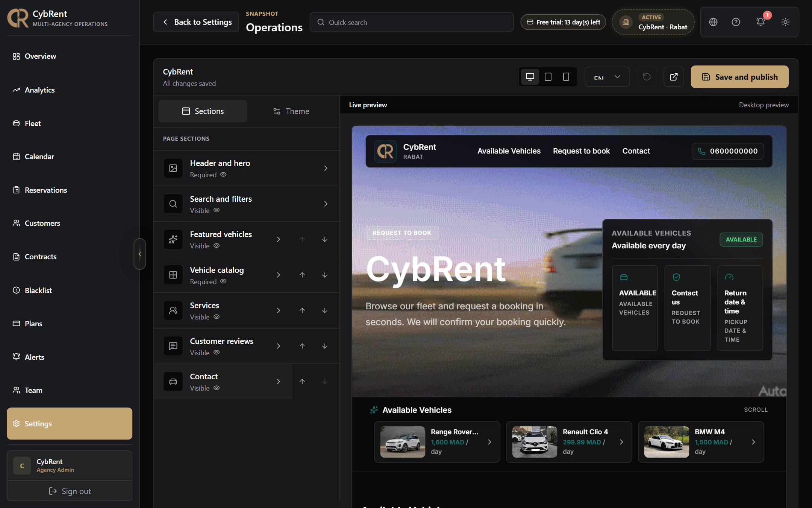
Task: Toggle Featured vehicles visibility eye
Action: coord(217,246)
